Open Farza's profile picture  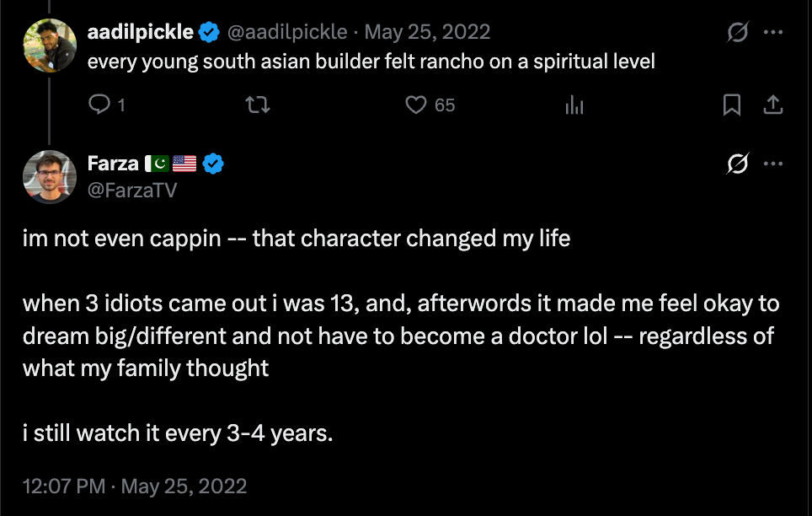click(x=51, y=177)
